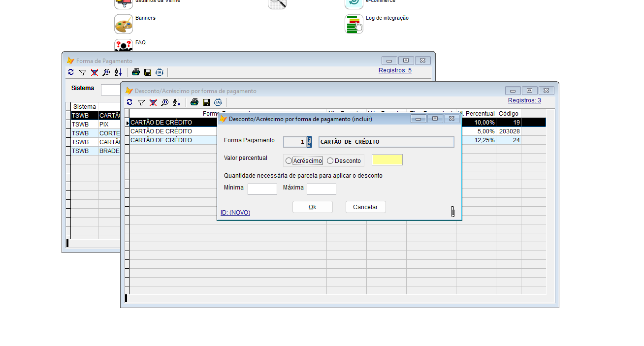Viewport: 644px width, 346px height.
Task: Click Ok button in incluir dialog
Action: point(313,207)
